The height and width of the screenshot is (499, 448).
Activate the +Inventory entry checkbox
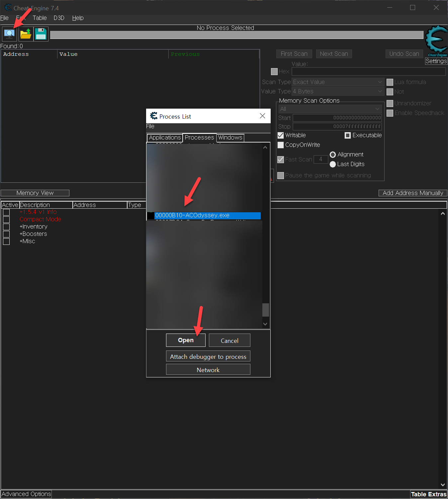click(6, 227)
